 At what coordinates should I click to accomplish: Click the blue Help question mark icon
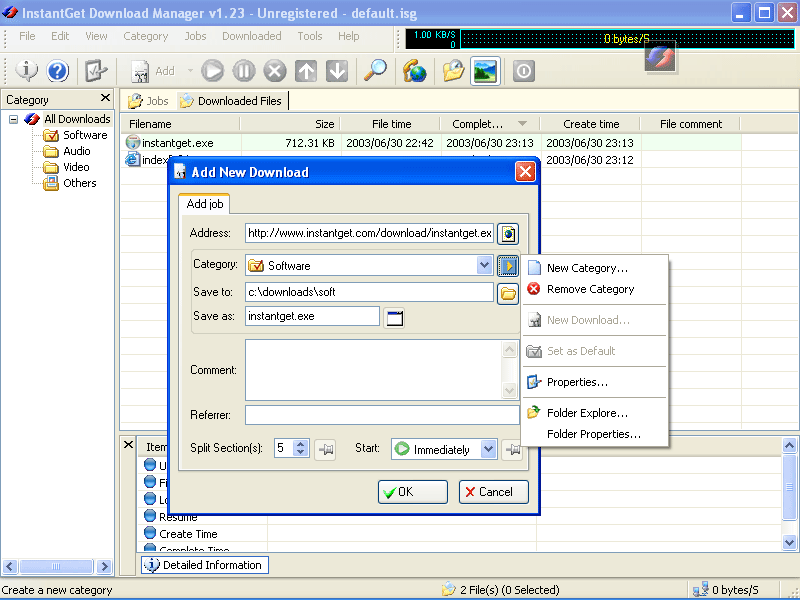tap(58, 71)
